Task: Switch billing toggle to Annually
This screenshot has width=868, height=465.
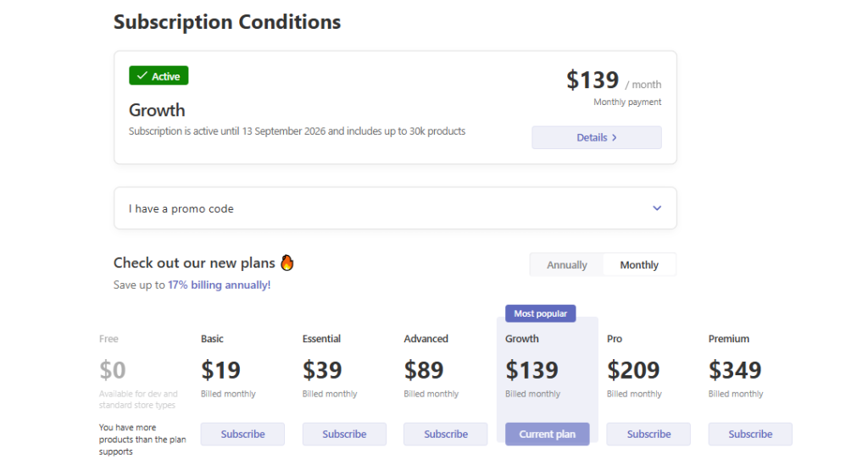Action: [x=567, y=265]
